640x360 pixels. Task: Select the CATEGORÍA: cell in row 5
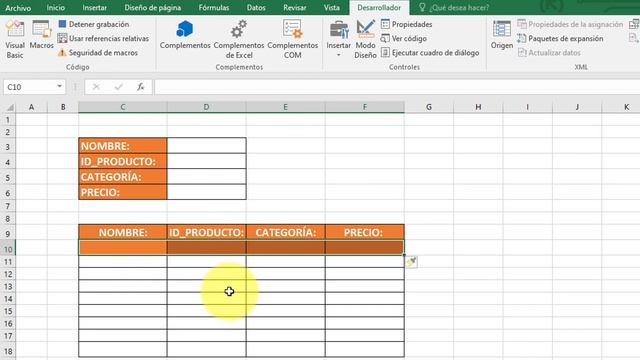point(123,177)
